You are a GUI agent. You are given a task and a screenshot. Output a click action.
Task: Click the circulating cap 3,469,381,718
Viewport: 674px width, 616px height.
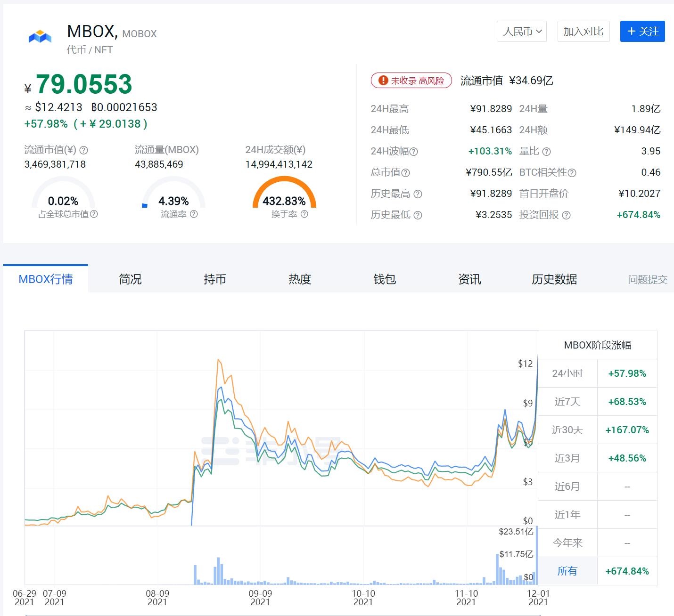click(x=55, y=164)
